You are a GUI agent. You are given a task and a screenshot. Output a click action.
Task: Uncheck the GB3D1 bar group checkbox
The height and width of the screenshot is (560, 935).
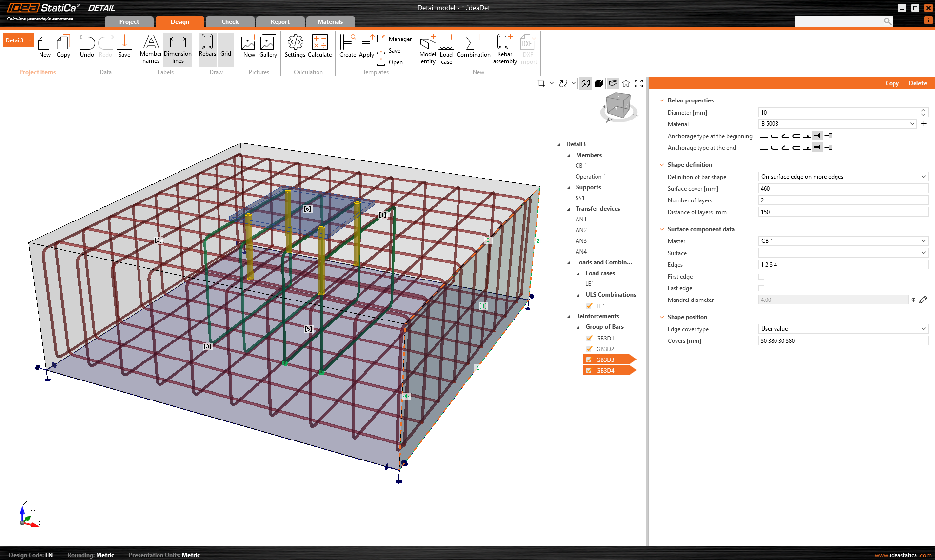(x=589, y=338)
